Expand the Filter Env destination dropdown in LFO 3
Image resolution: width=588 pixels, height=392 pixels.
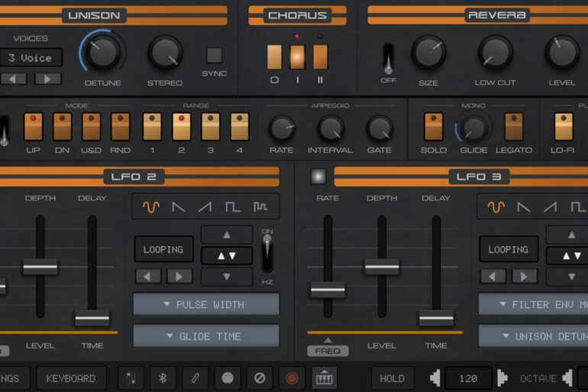coord(533,304)
